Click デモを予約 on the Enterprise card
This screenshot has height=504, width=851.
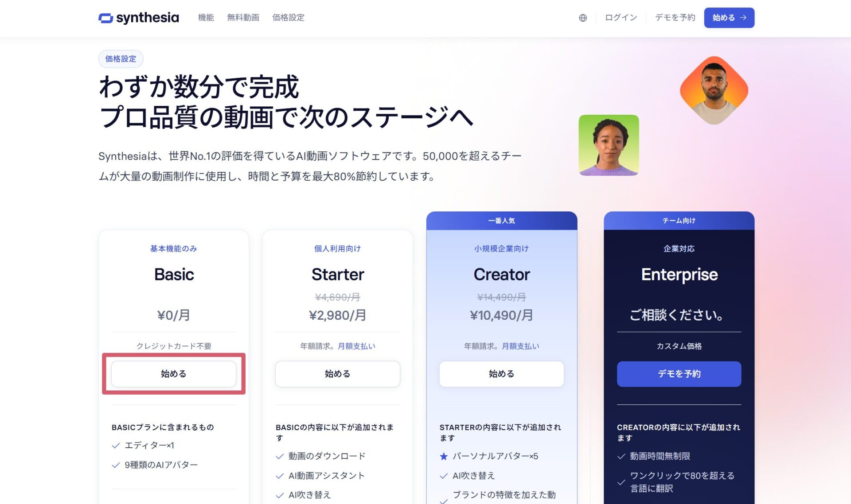point(679,374)
